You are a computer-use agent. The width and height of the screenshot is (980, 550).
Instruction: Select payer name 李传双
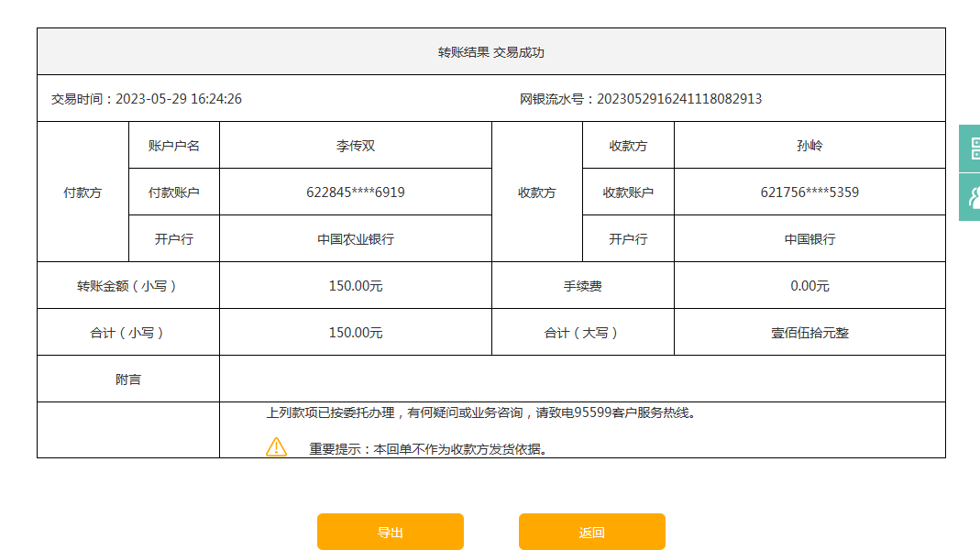click(x=356, y=146)
